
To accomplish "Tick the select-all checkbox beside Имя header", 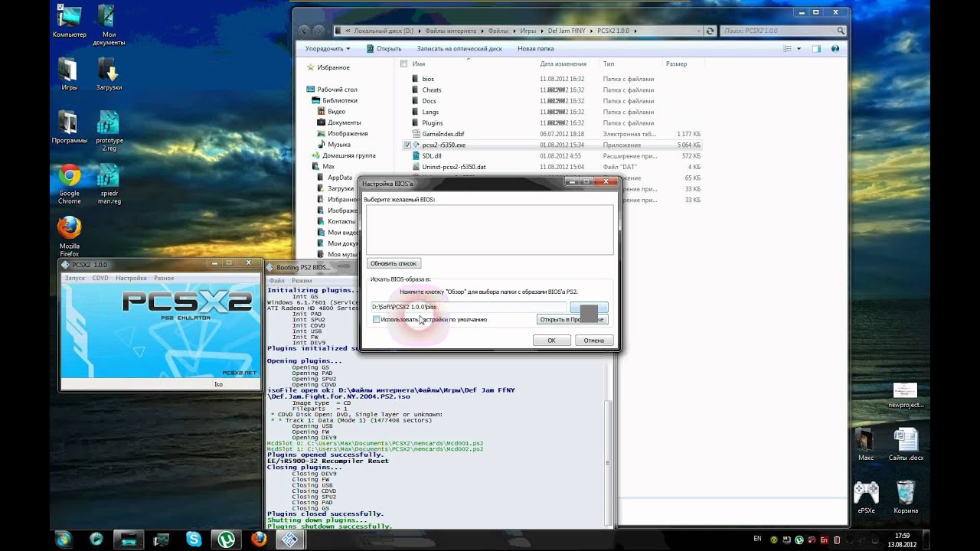I will click(403, 64).
